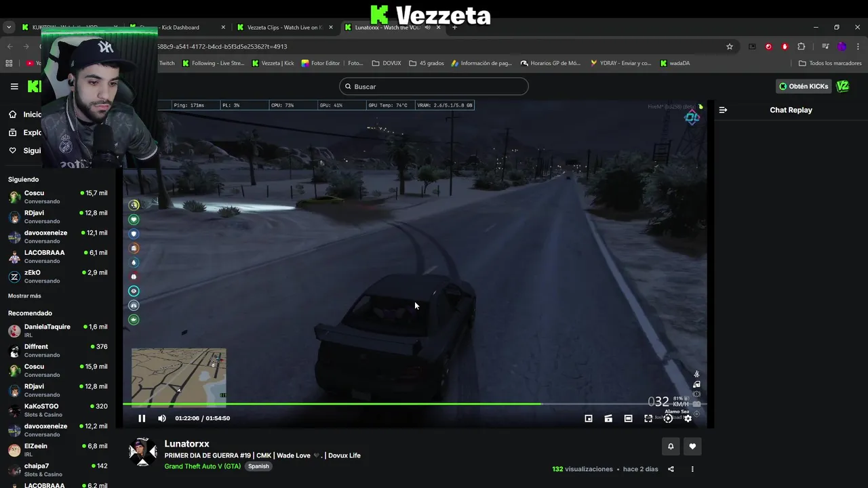Click Lunatorxx streamer avatar

(143, 451)
